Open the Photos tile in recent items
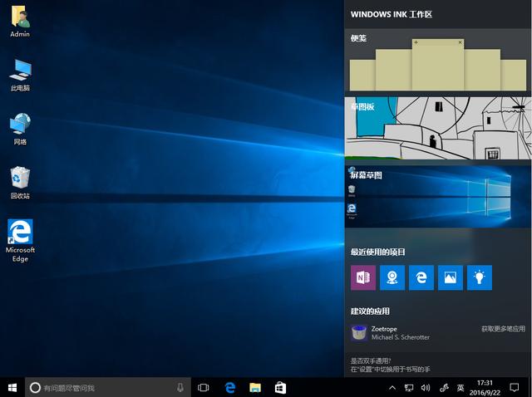Image resolution: width=532 pixels, height=397 pixels. point(451,277)
